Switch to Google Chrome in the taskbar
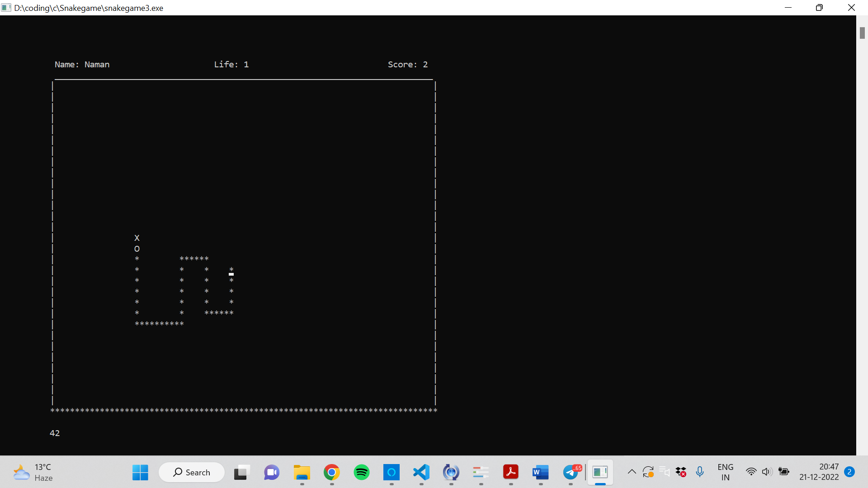This screenshot has height=488, width=868. pos(331,472)
